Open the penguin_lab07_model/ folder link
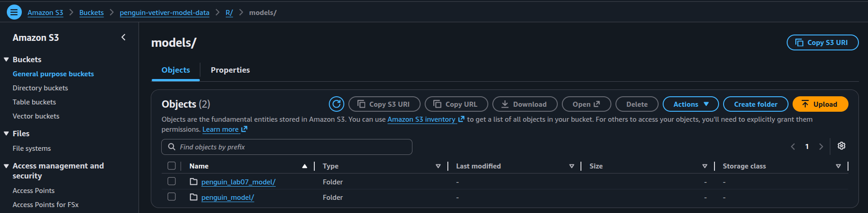This screenshot has width=868, height=213. (238, 182)
